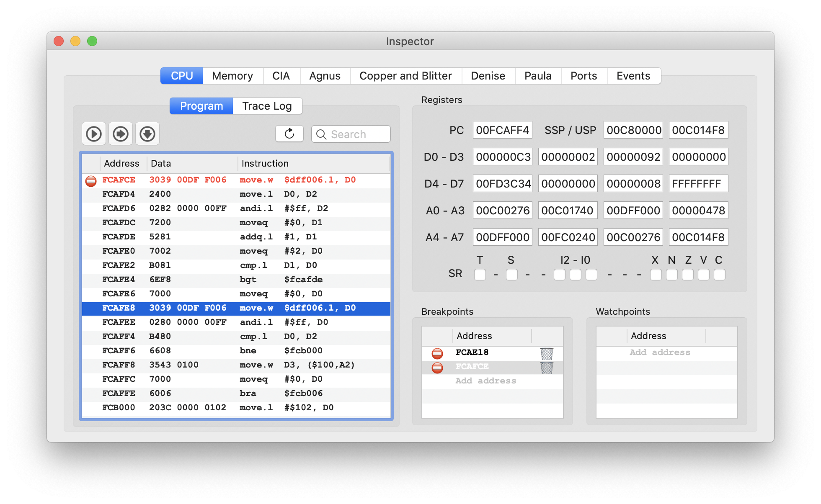Select the FCAFD6 andi.l row

[236, 209]
